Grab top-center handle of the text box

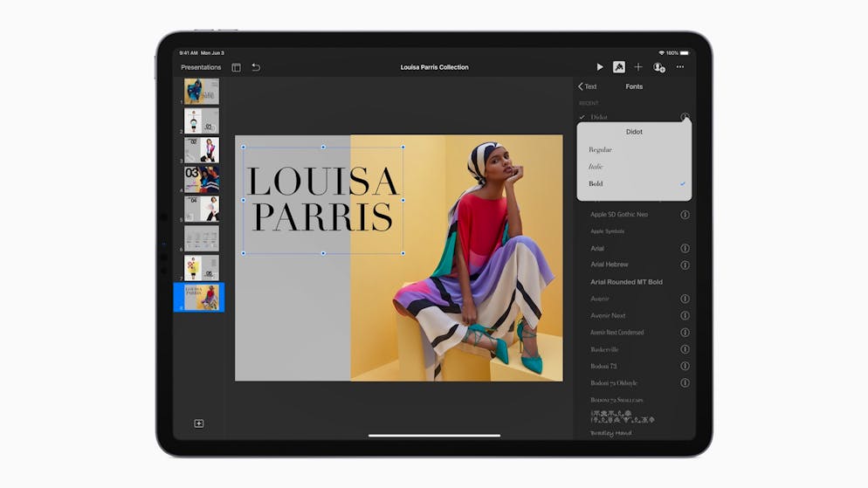[x=323, y=148]
